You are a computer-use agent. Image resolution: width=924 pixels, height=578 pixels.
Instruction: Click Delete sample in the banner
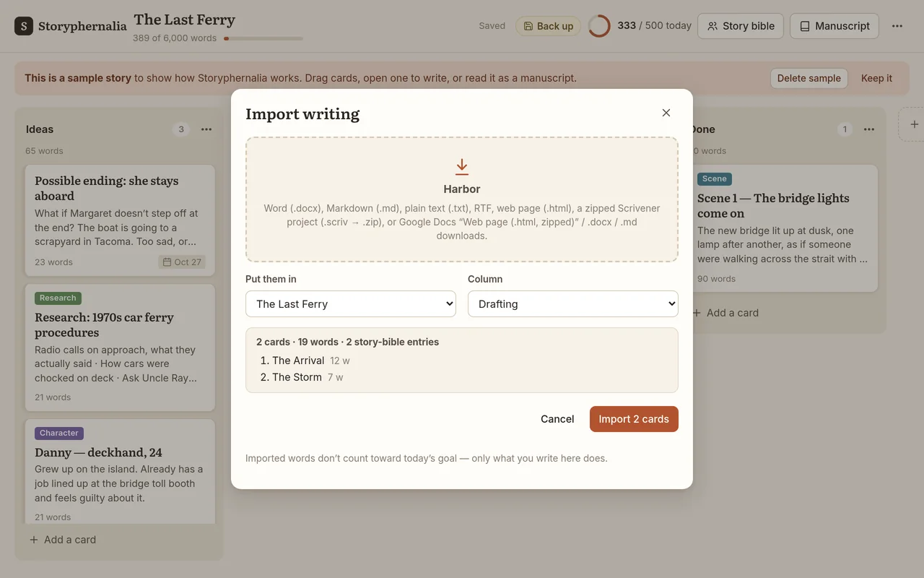pos(808,78)
